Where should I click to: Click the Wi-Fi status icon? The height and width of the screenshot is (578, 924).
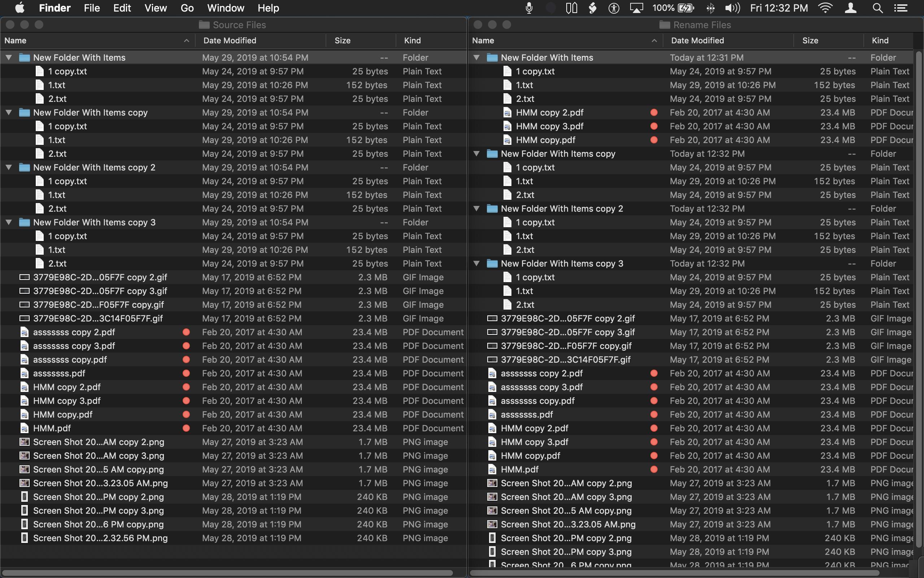pyautogui.click(x=825, y=8)
